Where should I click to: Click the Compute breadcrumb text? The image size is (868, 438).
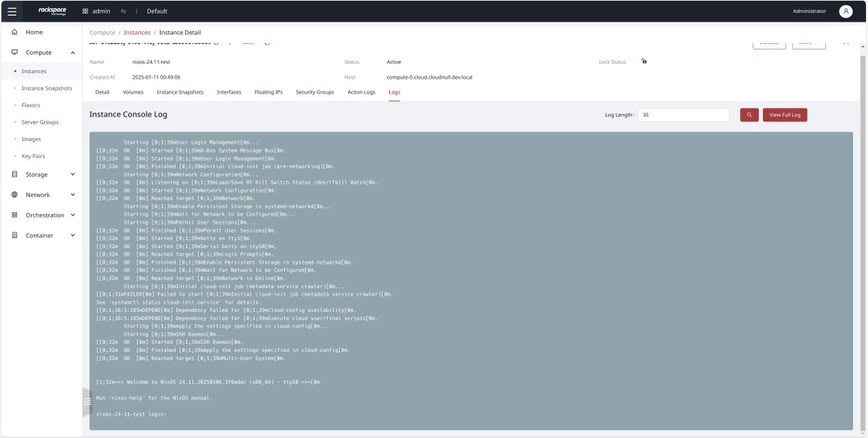(x=102, y=33)
